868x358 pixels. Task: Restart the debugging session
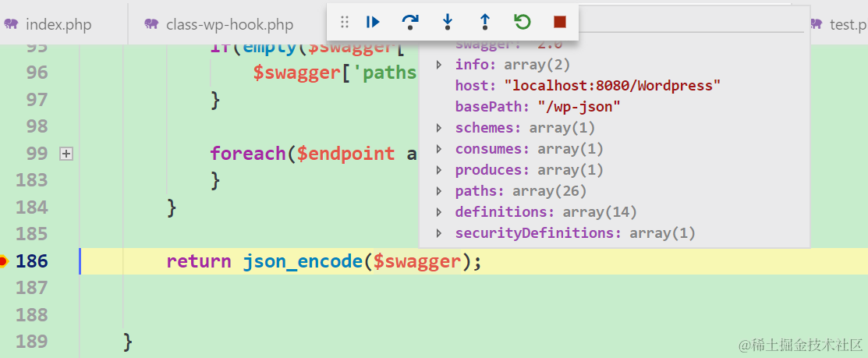pos(522,22)
